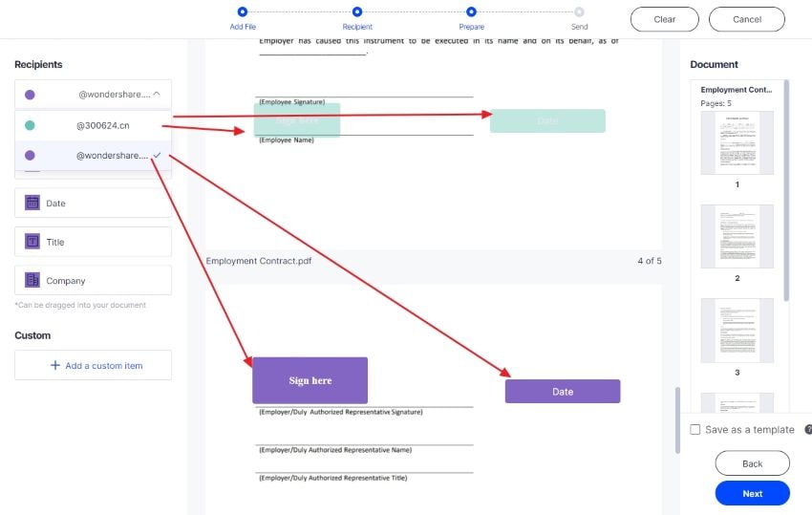This screenshot has height=515, width=812.
Task: Collapse the Recipients dropdown chevron
Action: point(157,94)
